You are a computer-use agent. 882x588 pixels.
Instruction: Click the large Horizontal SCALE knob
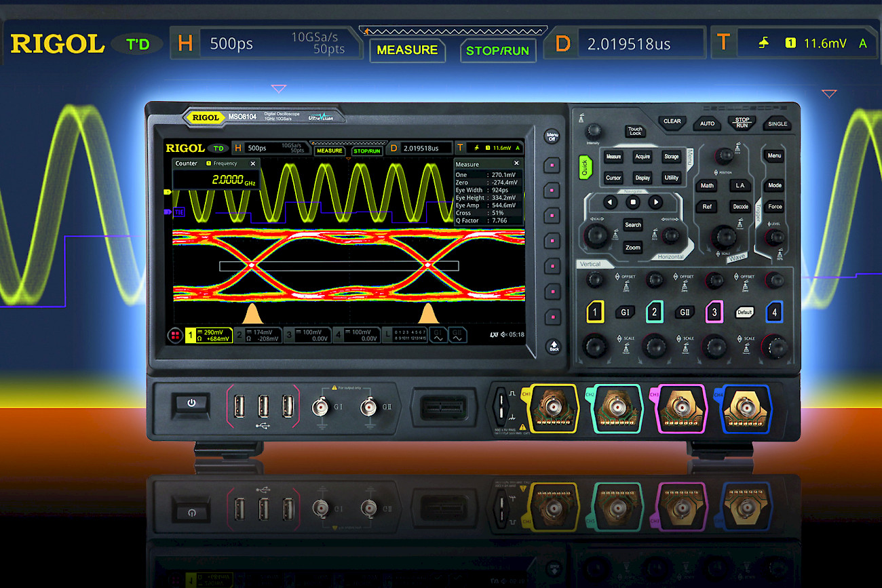(596, 235)
